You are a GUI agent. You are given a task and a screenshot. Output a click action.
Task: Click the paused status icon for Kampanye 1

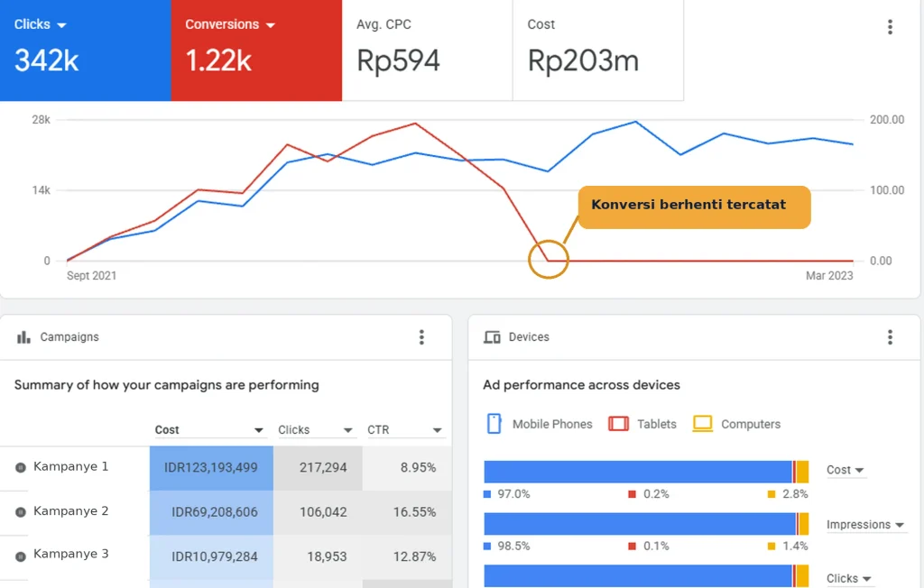(21, 467)
